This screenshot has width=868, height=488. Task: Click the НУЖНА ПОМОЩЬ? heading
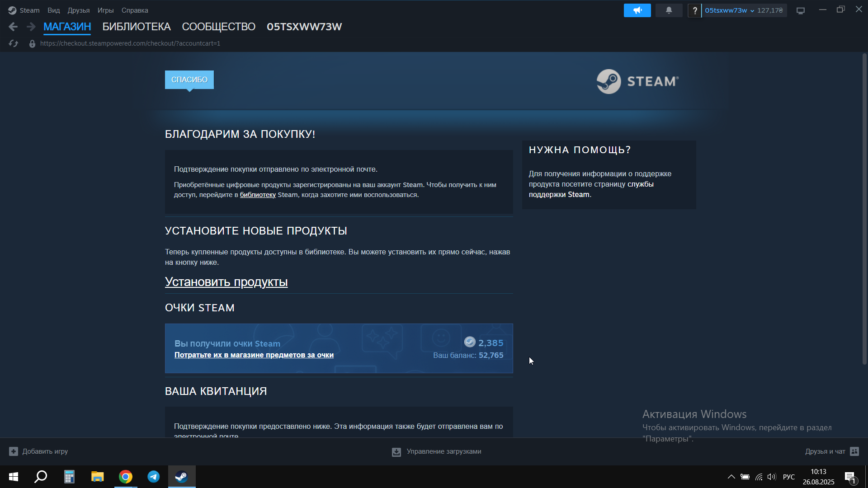(580, 150)
